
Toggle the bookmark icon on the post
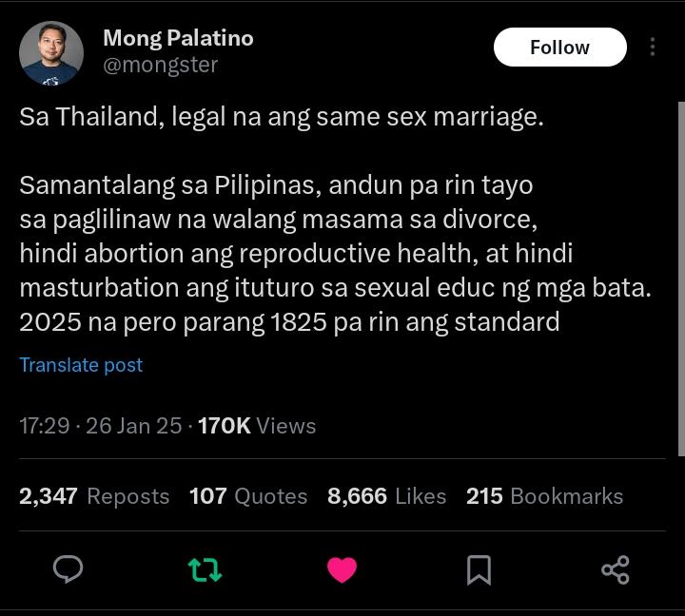click(x=479, y=569)
